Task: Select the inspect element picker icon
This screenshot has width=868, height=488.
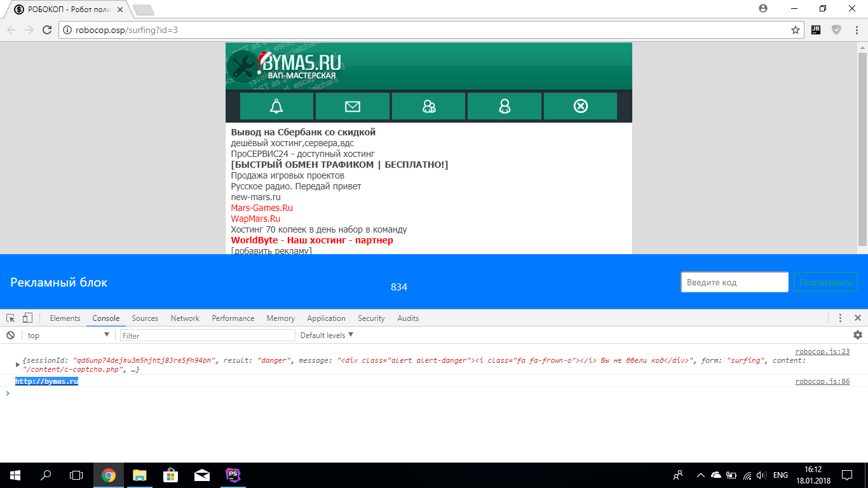Action: [11, 318]
